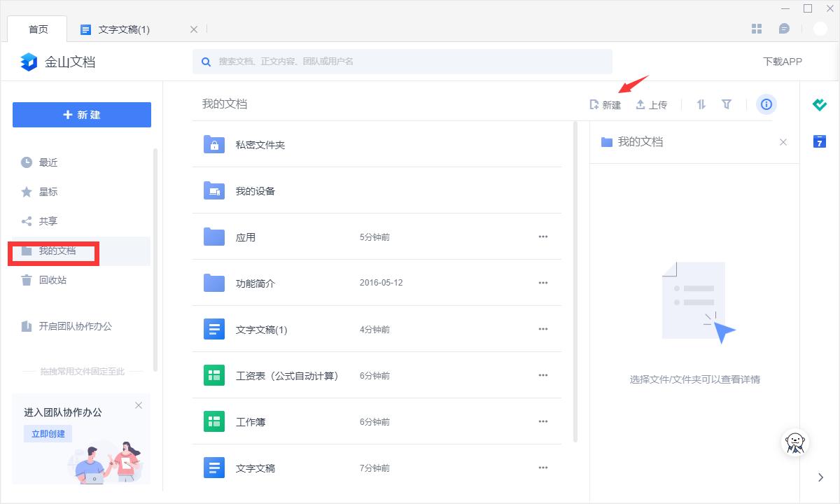Open the message bubble icon
This screenshot has height=504, width=840.
(x=784, y=29)
